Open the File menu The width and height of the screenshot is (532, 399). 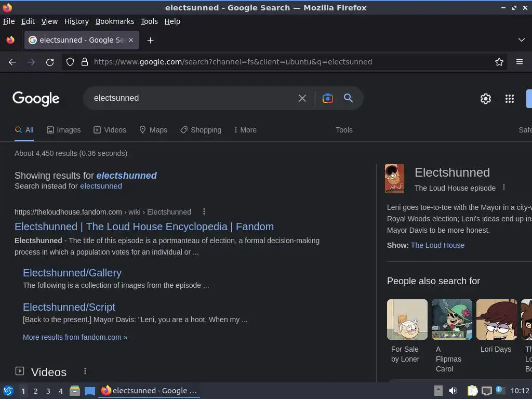click(9, 21)
